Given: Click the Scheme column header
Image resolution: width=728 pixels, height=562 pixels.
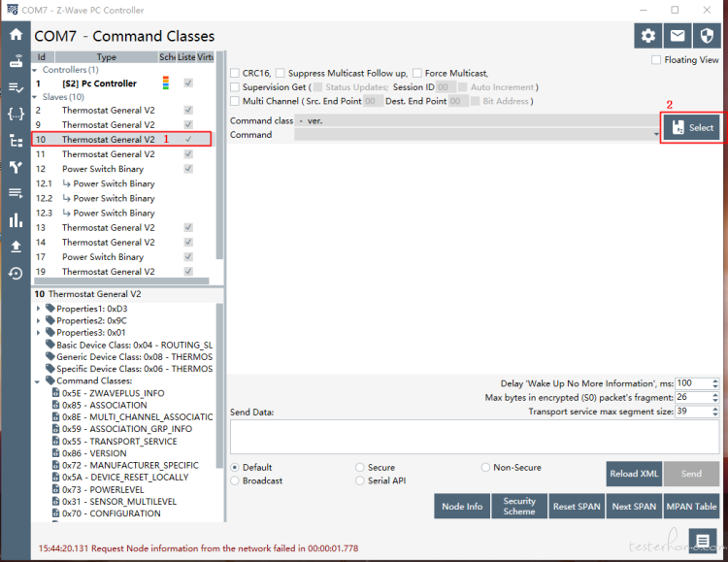Looking at the screenshot, I should pos(168,56).
